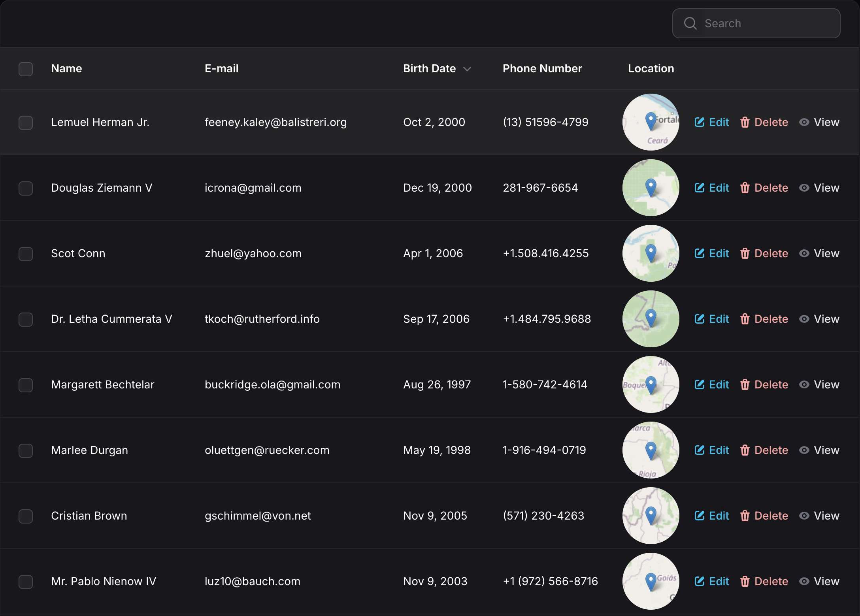
Task: Click the search magnifier icon
Action: click(690, 23)
